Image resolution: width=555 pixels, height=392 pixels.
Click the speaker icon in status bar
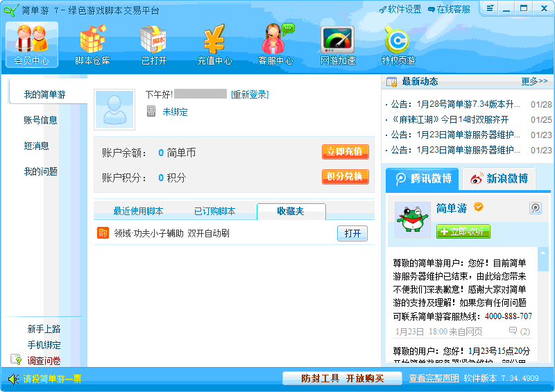(x=13, y=380)
